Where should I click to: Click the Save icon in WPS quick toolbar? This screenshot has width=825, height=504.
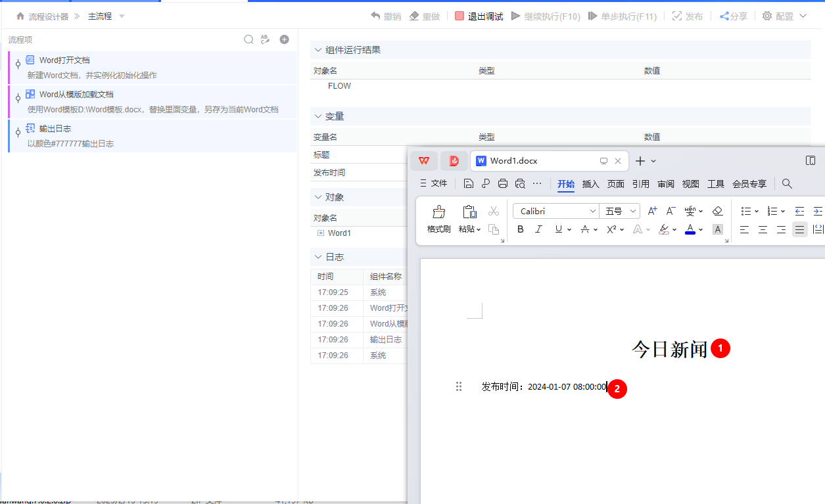pos(468,184)
